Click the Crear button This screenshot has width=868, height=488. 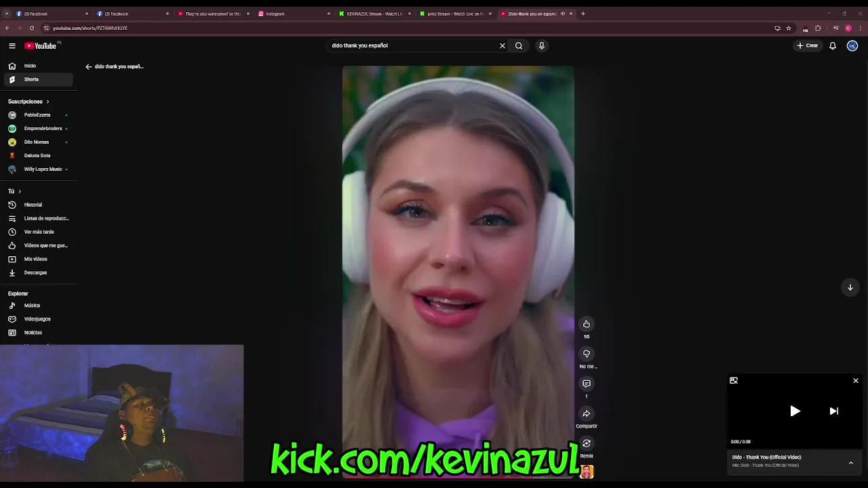[808, 45]
